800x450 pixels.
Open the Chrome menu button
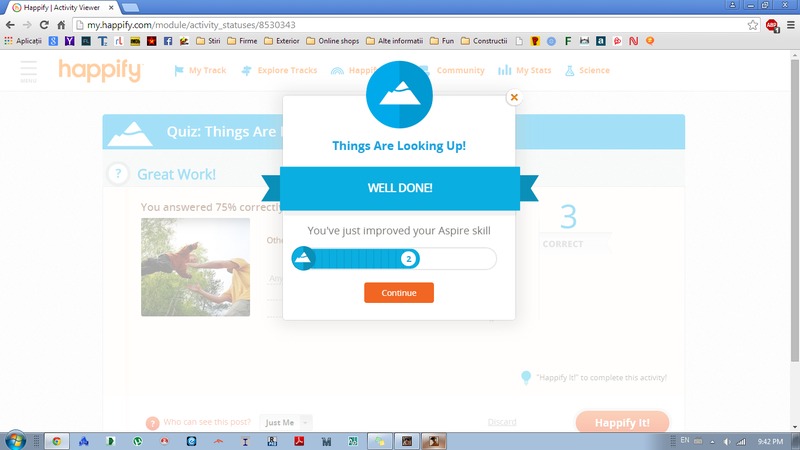coord(791,25)
